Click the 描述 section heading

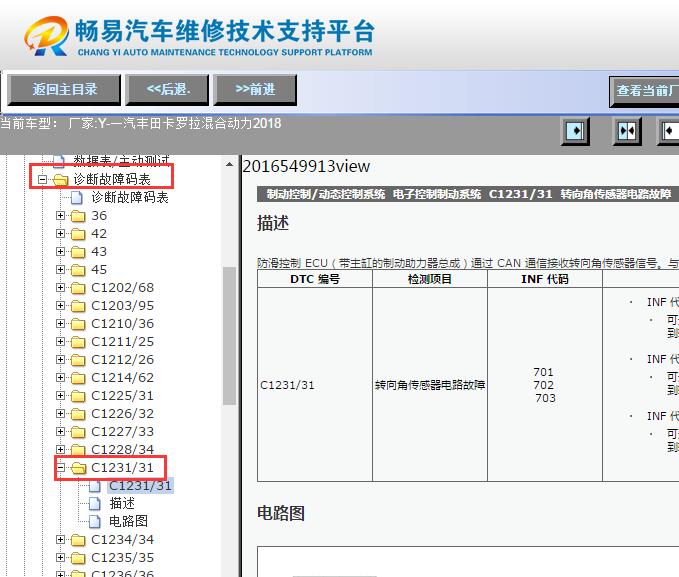click(273, 224)
